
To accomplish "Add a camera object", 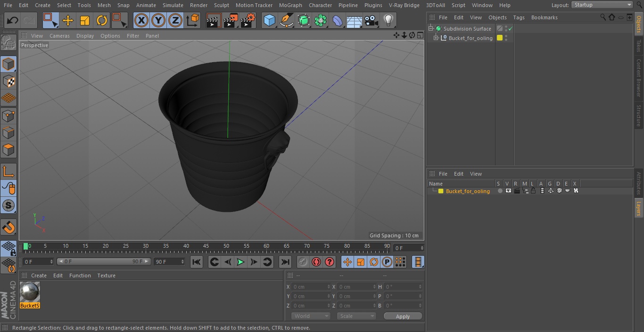I will point(372,21).
